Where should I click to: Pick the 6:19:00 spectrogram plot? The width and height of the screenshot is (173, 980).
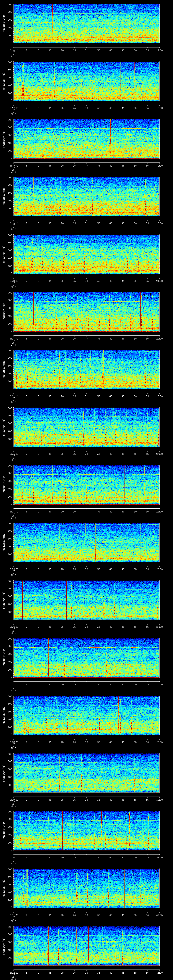87,196
